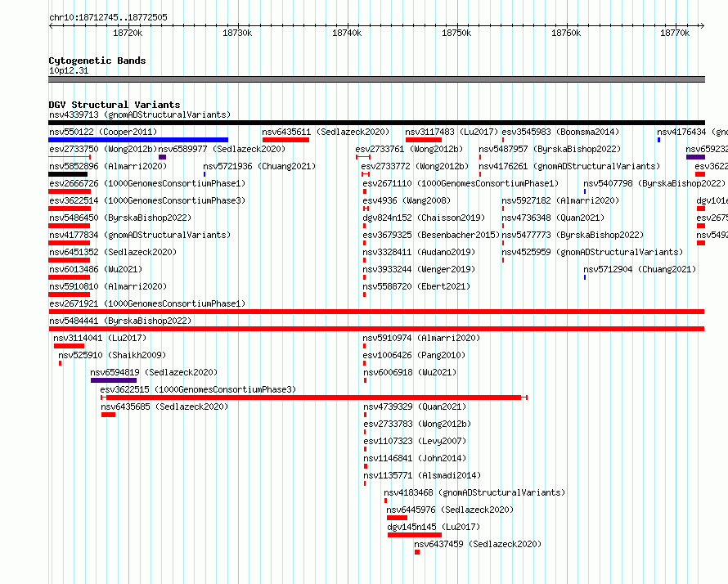The height and width of the screenshot is (584, 728).
Task: Select nsv5712904 Chuang2021 label
Action: (640, 269)
